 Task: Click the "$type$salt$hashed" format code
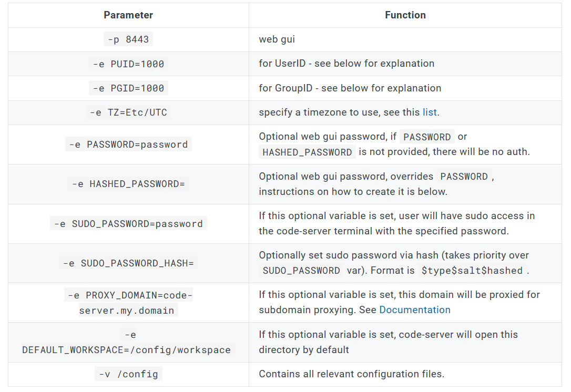472,271
